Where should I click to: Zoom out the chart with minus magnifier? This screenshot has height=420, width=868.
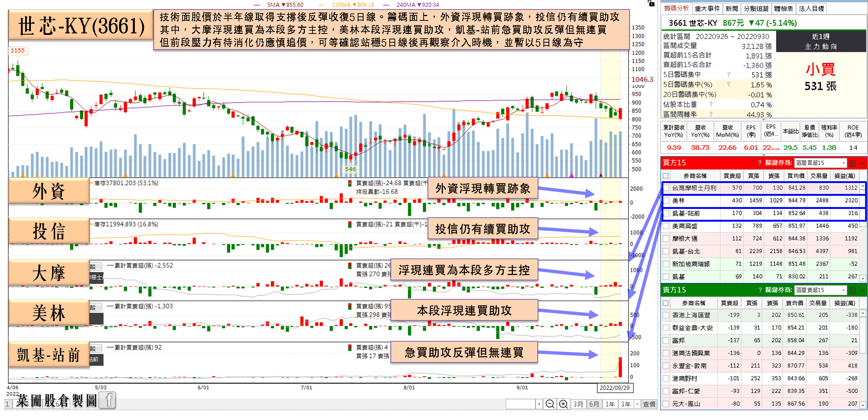point(550,404)
